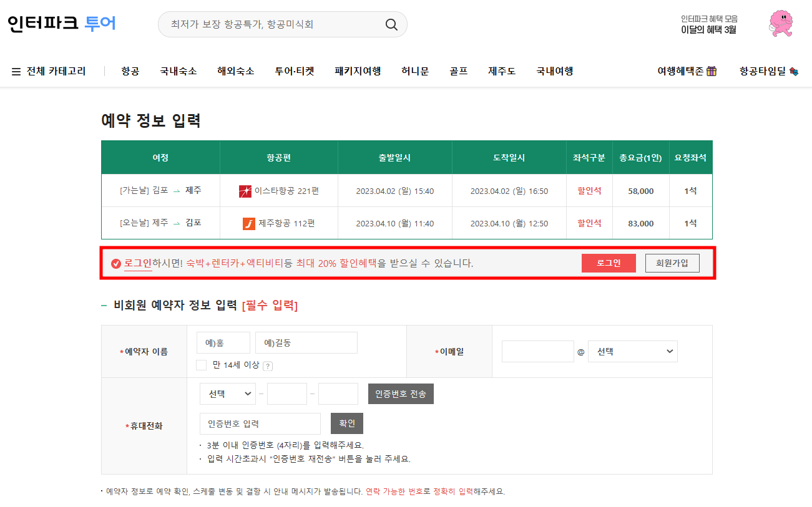Screen dimensions: 812x507
Task: Open the 전체 카테고리 hamburger menu icon
Action: click(x=15, y=70)
